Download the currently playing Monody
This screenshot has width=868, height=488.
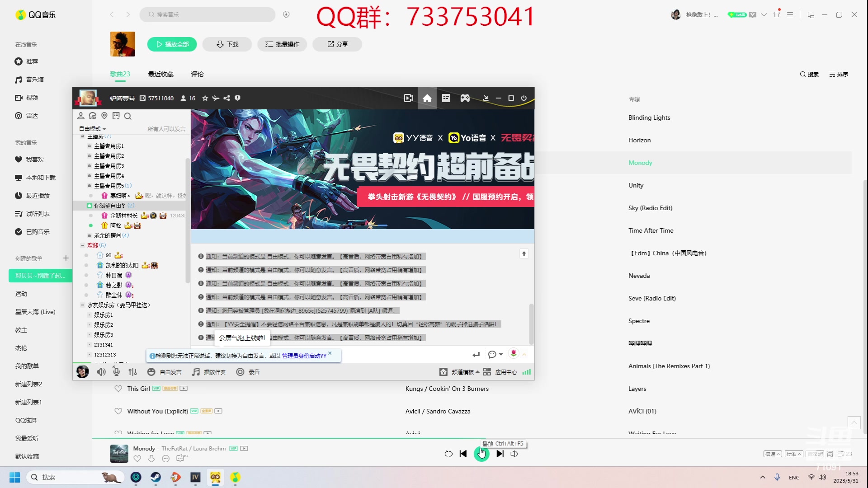[x=151, y=459]
